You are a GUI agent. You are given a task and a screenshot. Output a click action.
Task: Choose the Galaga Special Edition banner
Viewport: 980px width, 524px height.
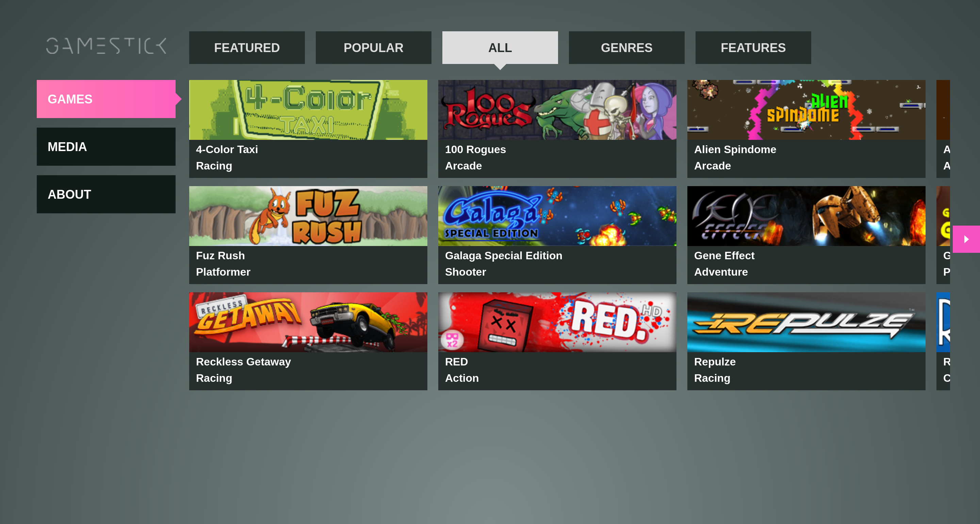tap(557, 216)
